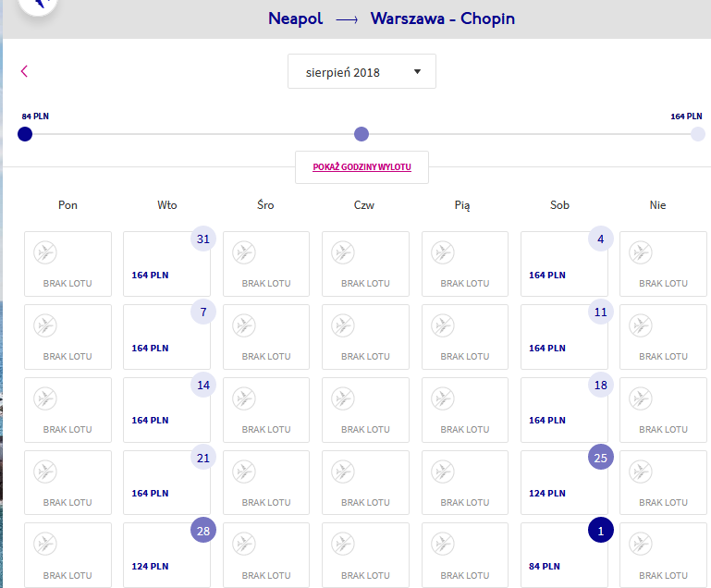Click no-flight plane icon in Wednesday first row
The width and height of the screenshot is (711, 588).
pos(244,252)
